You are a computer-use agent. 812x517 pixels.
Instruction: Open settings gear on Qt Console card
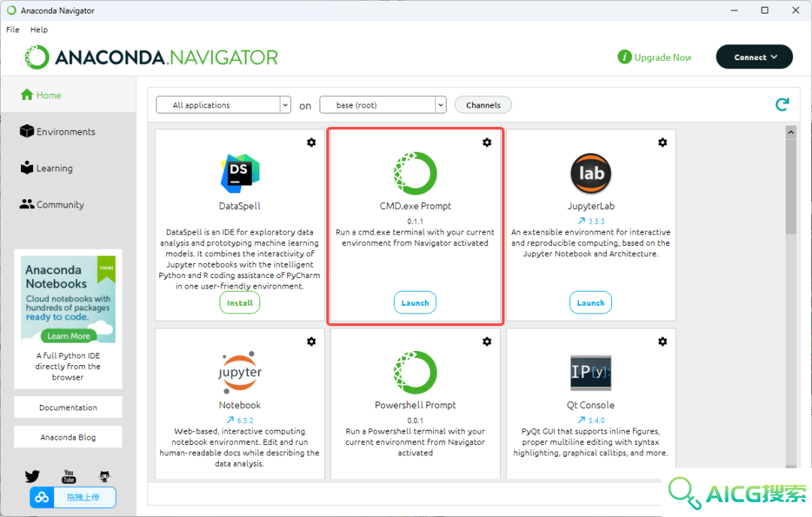click(662, 342)
